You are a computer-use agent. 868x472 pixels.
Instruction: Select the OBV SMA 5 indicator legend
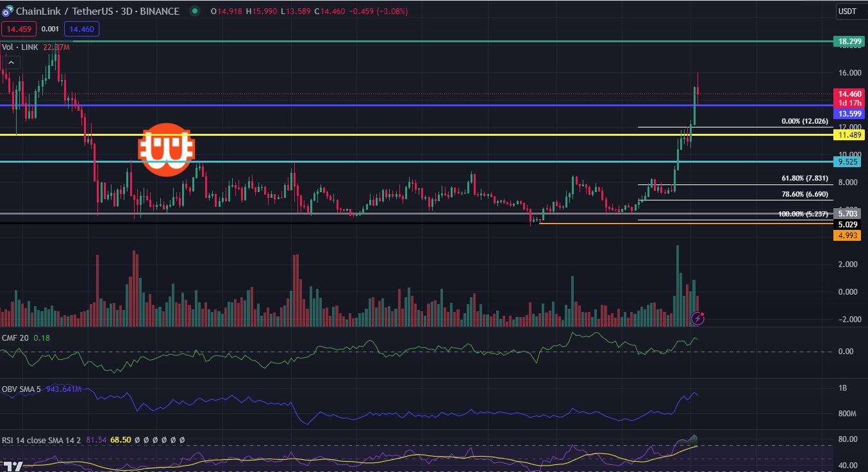click(x=22, y=389)
